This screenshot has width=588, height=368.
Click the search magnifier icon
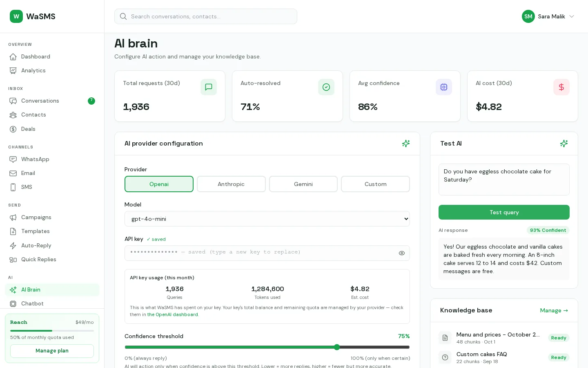[123, 16]
